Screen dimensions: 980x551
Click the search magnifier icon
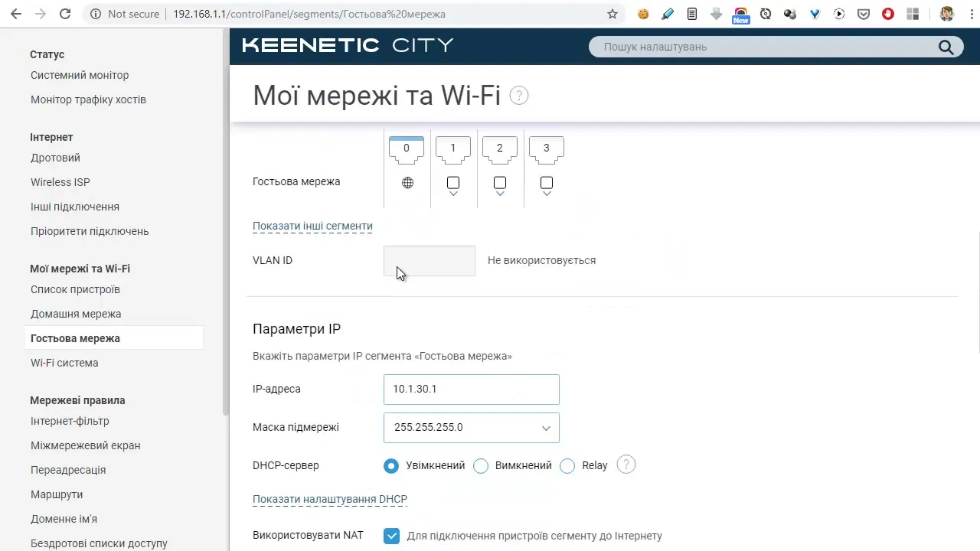pyautogui.click(x=946, y=47)
